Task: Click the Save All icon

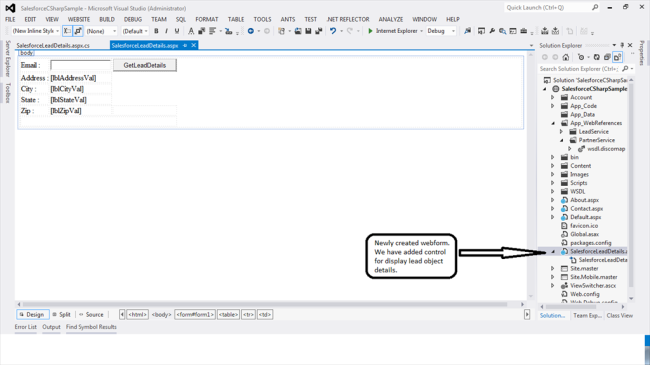Action: point(318,31)
